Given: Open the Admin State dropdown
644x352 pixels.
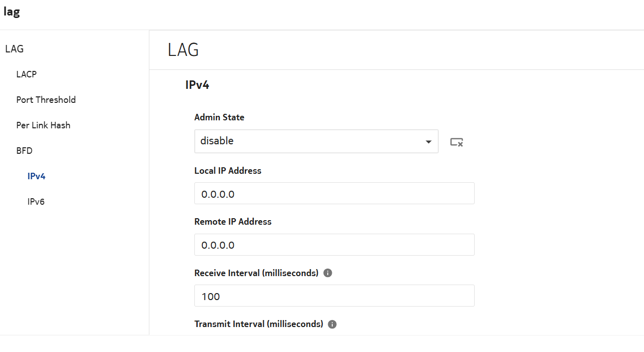Looking at the screenshot, I should point(316,141).
